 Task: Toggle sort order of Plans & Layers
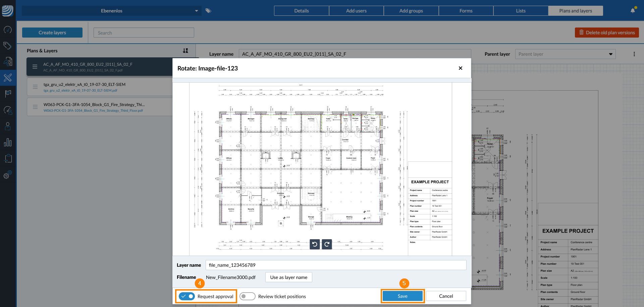tap(185, 51)
